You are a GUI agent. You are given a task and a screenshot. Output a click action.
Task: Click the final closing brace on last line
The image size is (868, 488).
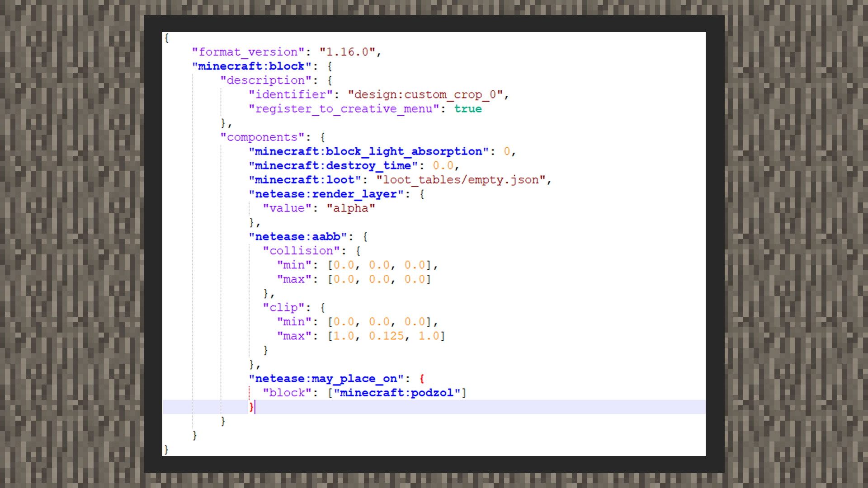(167, 450)
